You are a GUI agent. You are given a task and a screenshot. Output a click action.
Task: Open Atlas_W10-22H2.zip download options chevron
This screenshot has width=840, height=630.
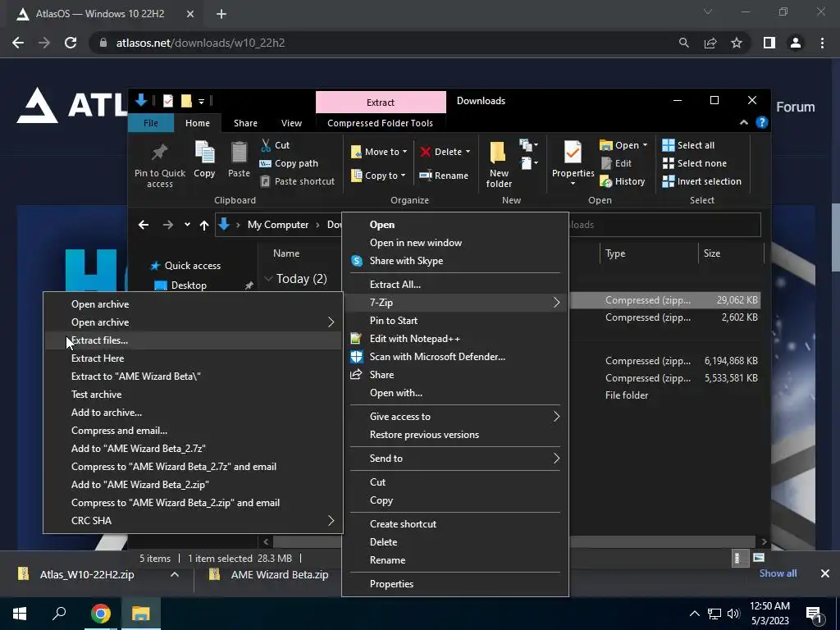pos(174,574)
